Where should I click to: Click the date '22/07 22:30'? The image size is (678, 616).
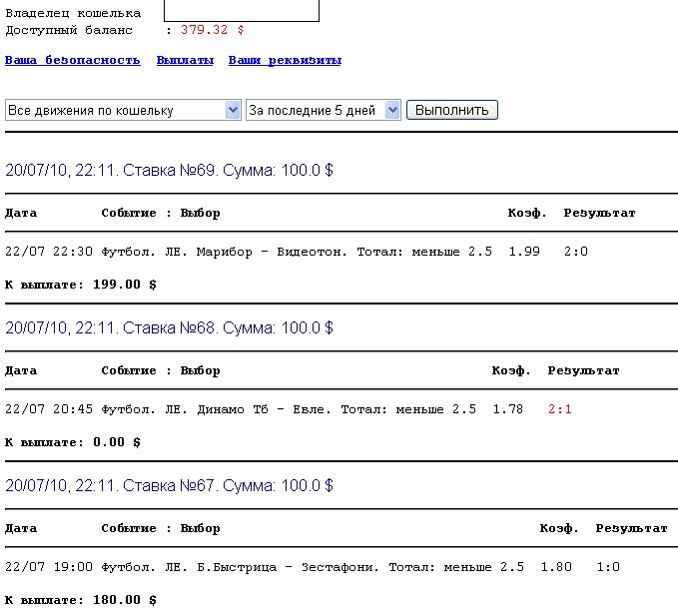[x=49, y=252]
